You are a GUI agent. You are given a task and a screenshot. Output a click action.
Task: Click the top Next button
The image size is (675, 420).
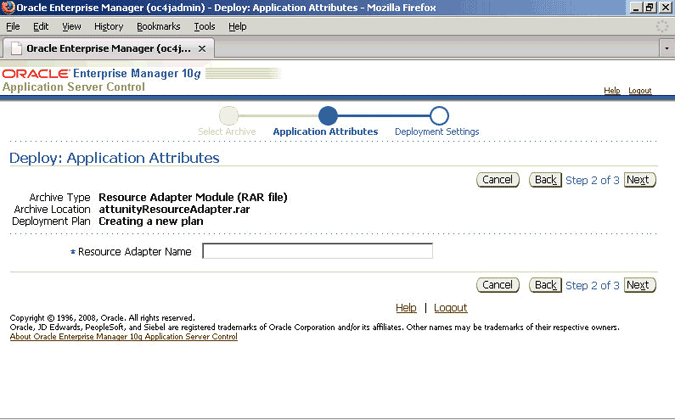[x=640, y=180]
